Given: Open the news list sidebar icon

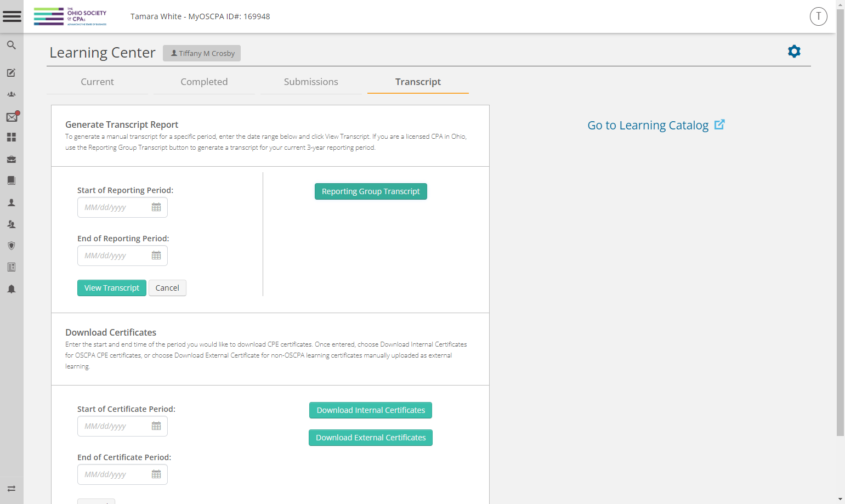Looking at the screenshot, I should [11, 267].
